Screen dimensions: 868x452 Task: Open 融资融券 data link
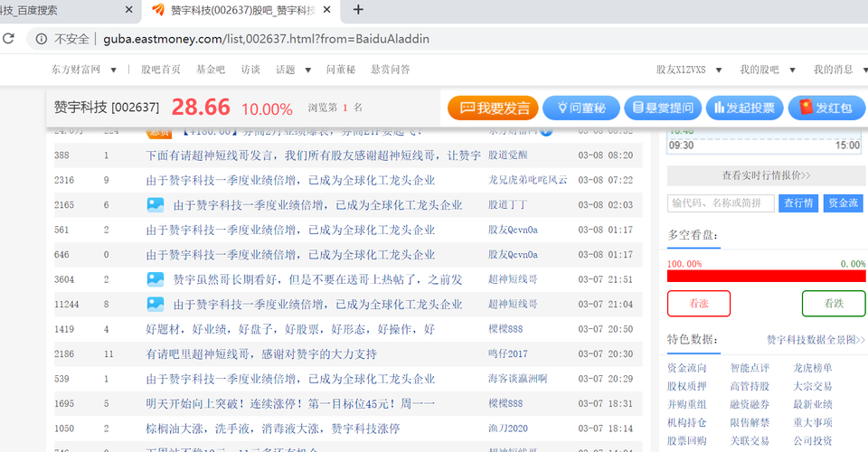tap(750, 404)
